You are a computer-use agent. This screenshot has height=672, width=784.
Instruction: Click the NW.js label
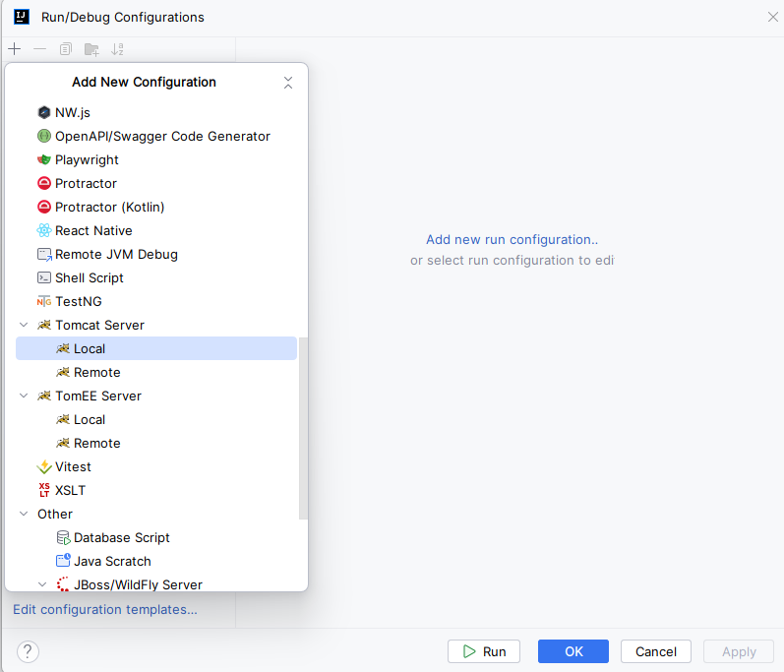click(73, 112)
